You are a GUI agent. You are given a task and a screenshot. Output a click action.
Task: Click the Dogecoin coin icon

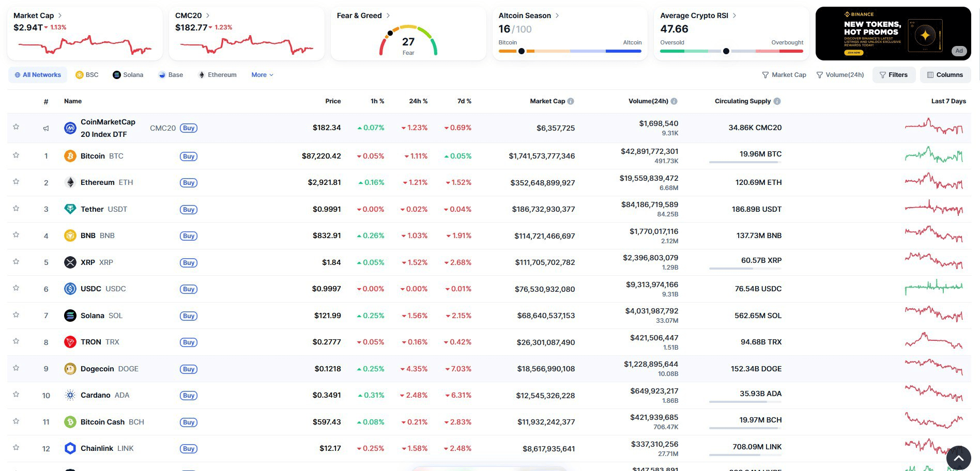70,369
